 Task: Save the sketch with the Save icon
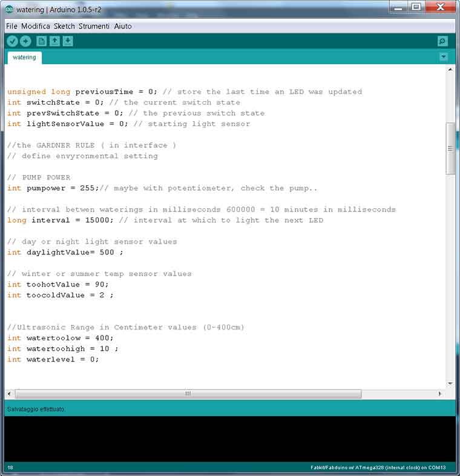point(68,41)
